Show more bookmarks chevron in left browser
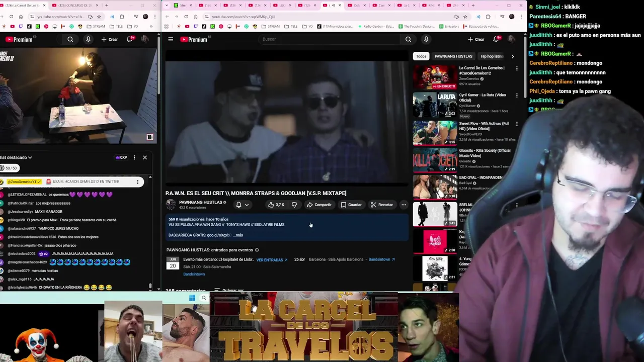The height and width of the screenshot is (362, 644). click(x=151, y=26)
